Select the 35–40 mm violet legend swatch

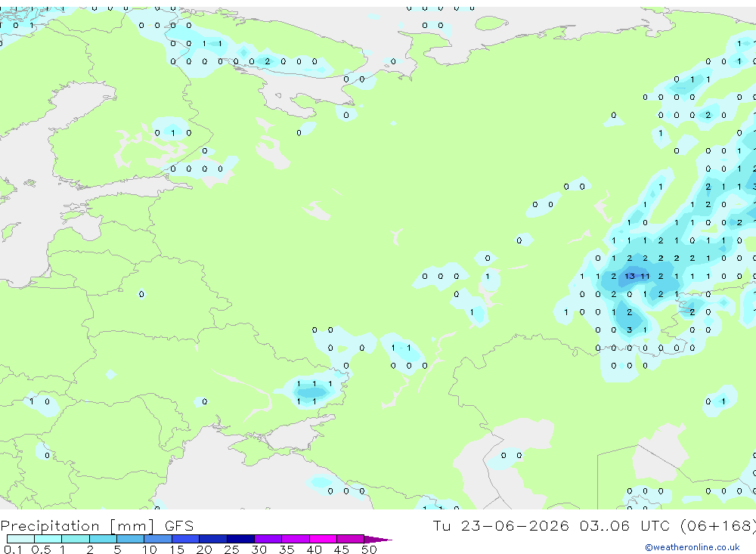point(296,539)
